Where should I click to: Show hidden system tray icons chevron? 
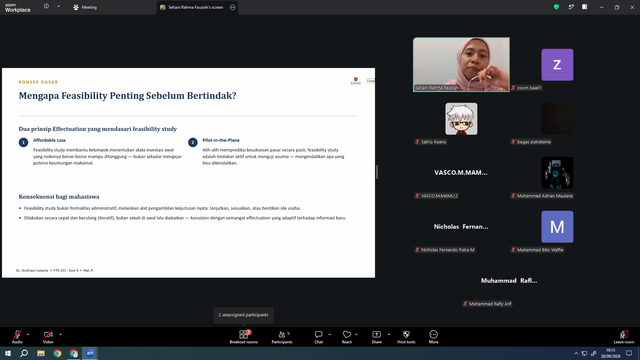576,353
